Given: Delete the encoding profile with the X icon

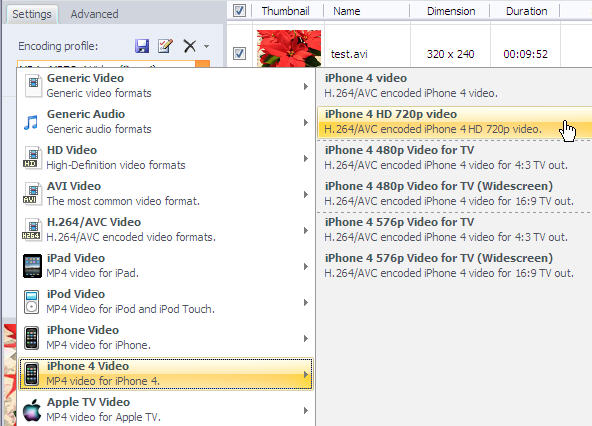Looking at the screenshot, I should click(x=190, y=46).
